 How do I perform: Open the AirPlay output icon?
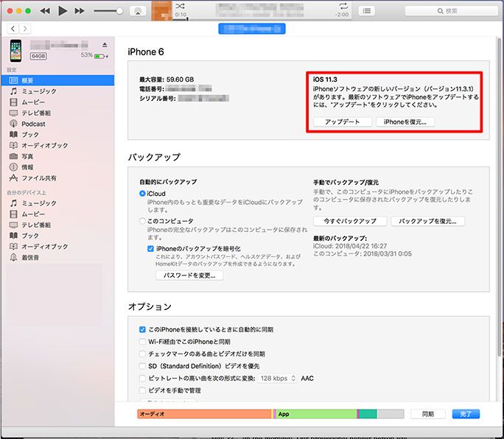[x=138, y=11]
